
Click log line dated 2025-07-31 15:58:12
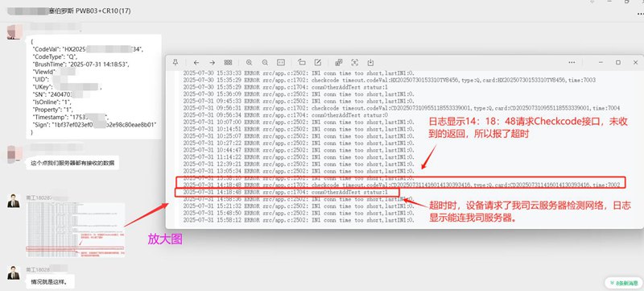click(299, 220)
